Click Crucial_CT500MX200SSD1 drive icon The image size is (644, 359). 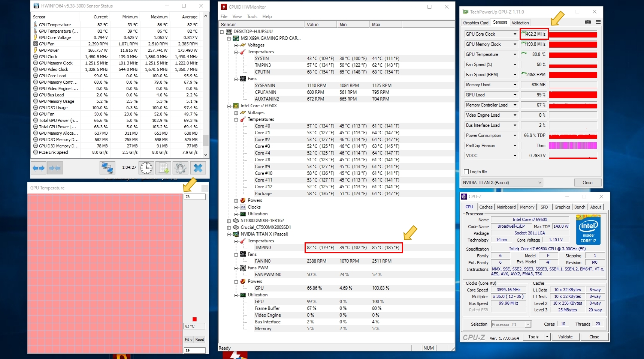tap(236, 227)
